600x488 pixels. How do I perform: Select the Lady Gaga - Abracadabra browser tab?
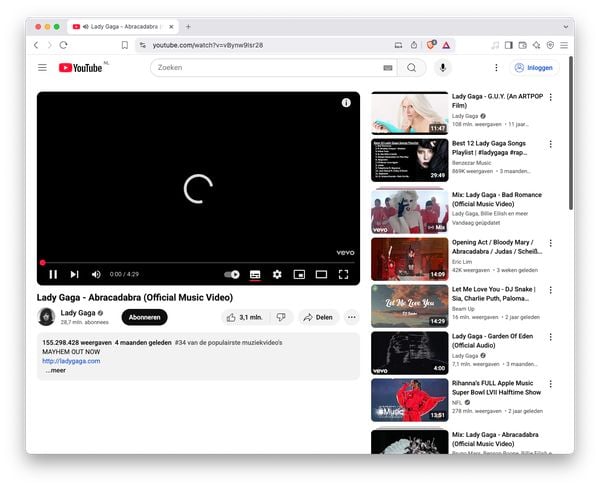[123, 26]
